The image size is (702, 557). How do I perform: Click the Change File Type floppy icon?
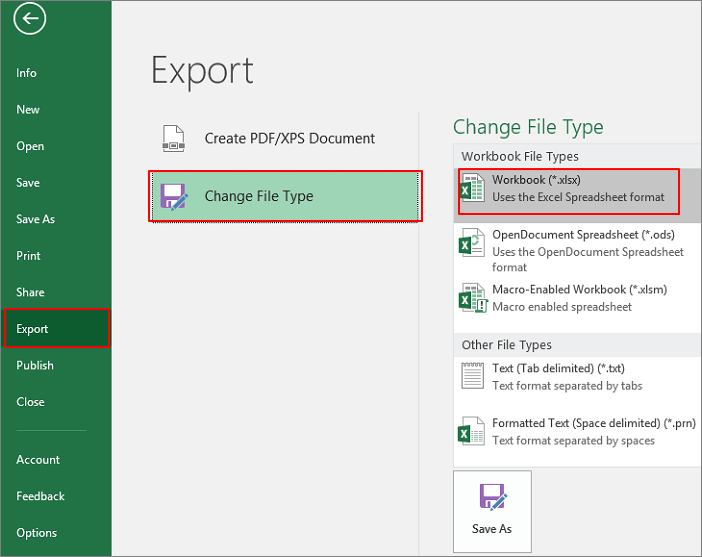[x=174, y=196]
